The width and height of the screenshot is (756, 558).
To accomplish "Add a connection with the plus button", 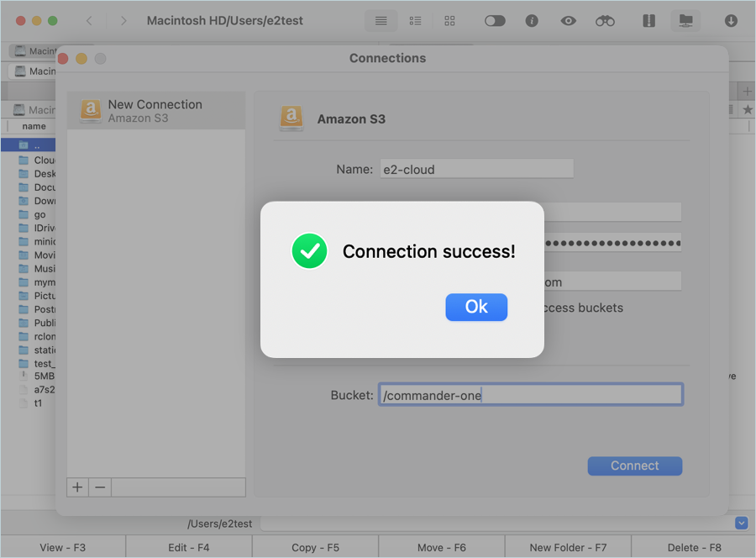I will (77, 487).
